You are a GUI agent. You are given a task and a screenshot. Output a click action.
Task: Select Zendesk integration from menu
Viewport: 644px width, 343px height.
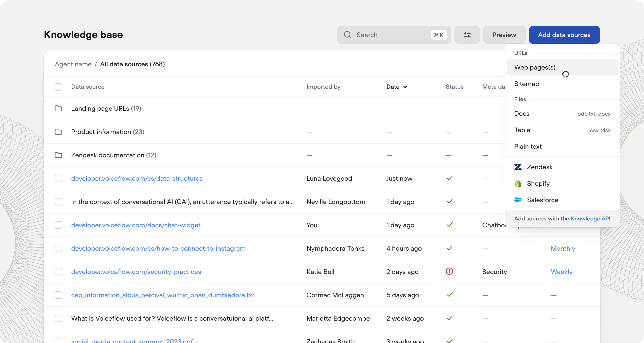pyautogui.click(x=562, y=167)
